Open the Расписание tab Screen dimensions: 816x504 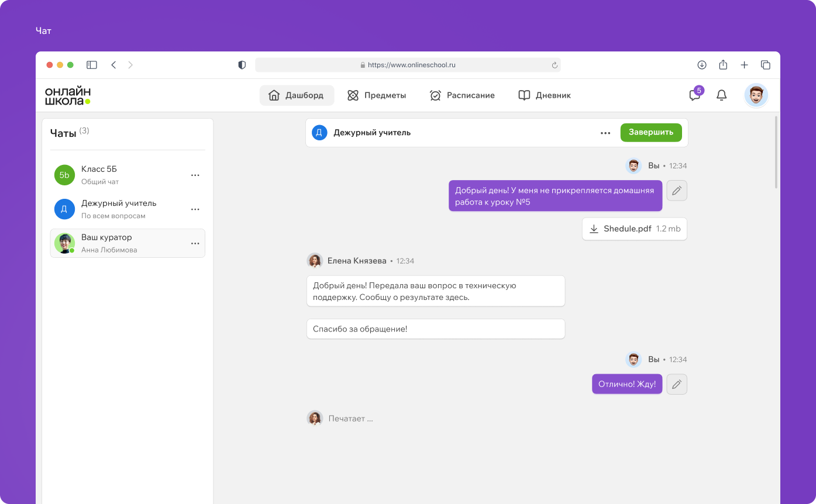[462, 95]
